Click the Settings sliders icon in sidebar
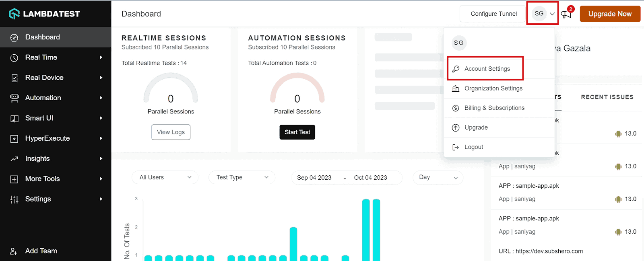 coord(14,199)
